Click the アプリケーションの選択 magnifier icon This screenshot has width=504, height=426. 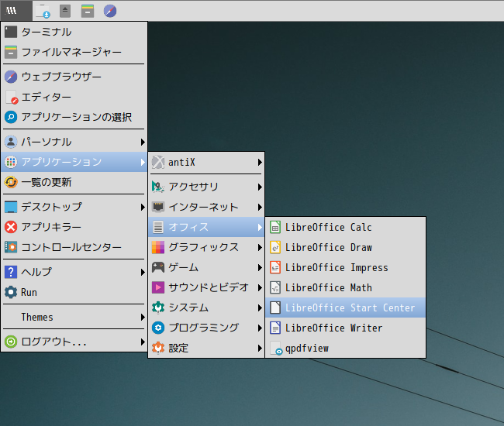[x=11, y=117]
